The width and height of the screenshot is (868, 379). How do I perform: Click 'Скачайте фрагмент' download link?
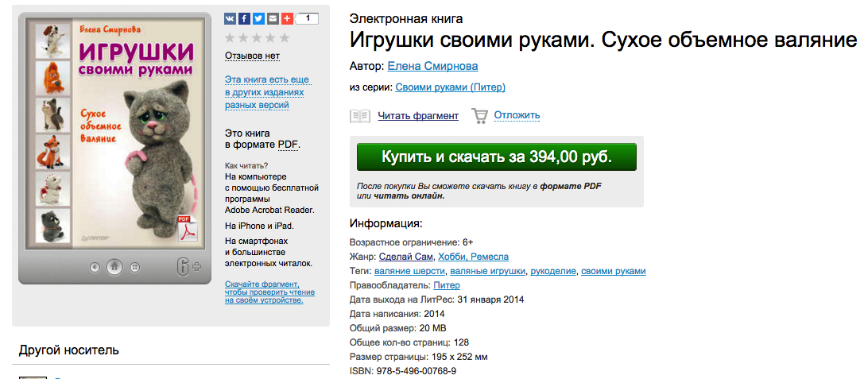[269, 292]
